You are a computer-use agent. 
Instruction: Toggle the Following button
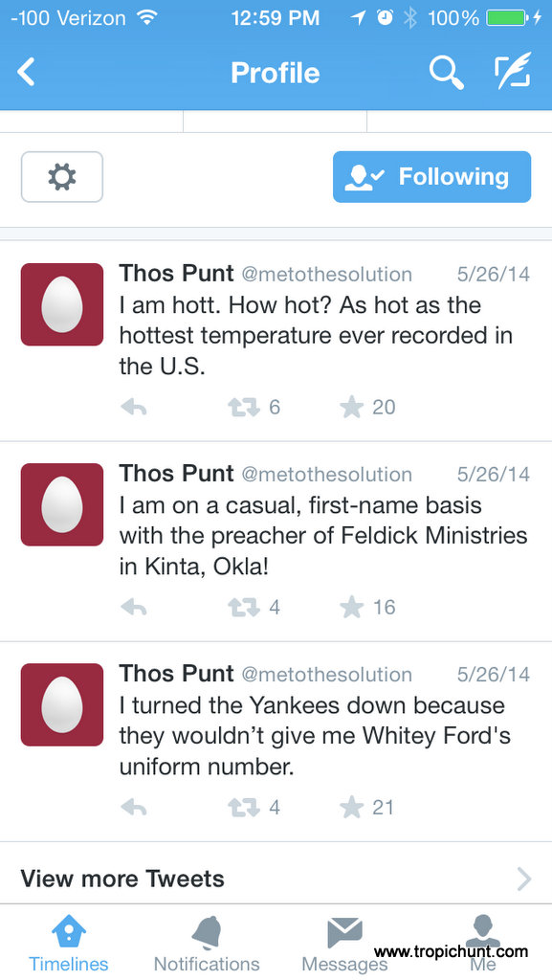(432, 177)
